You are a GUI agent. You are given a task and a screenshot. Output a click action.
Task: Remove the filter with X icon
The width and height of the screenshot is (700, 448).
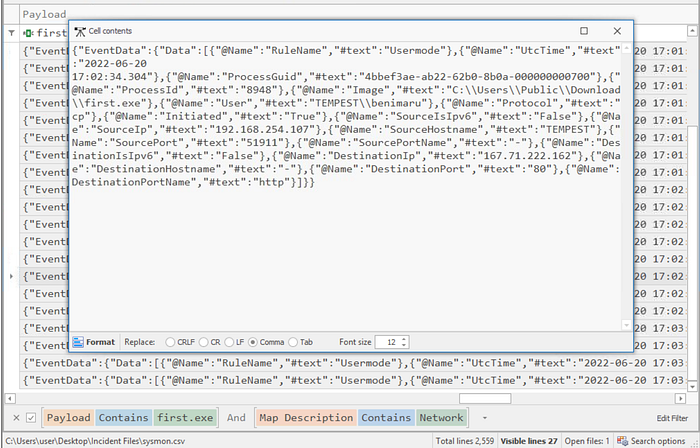pos(16,418)
